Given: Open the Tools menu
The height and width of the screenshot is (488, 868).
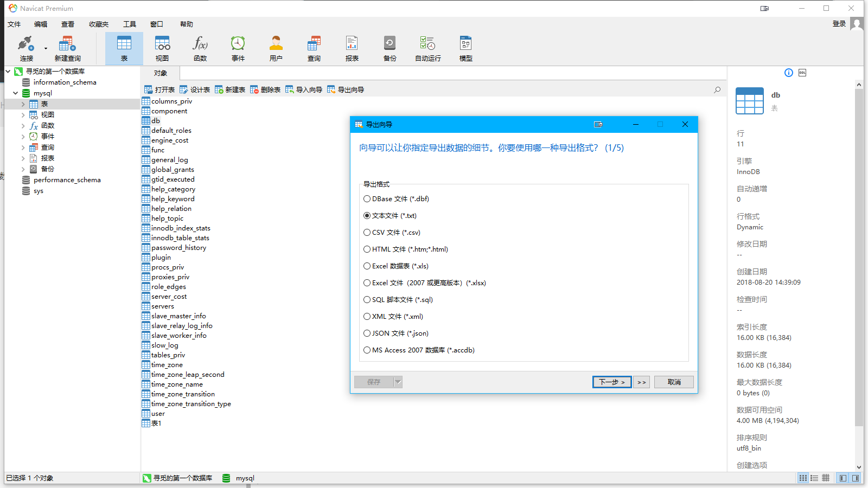Looking at the screenshot, I should [x=130, y=24].
